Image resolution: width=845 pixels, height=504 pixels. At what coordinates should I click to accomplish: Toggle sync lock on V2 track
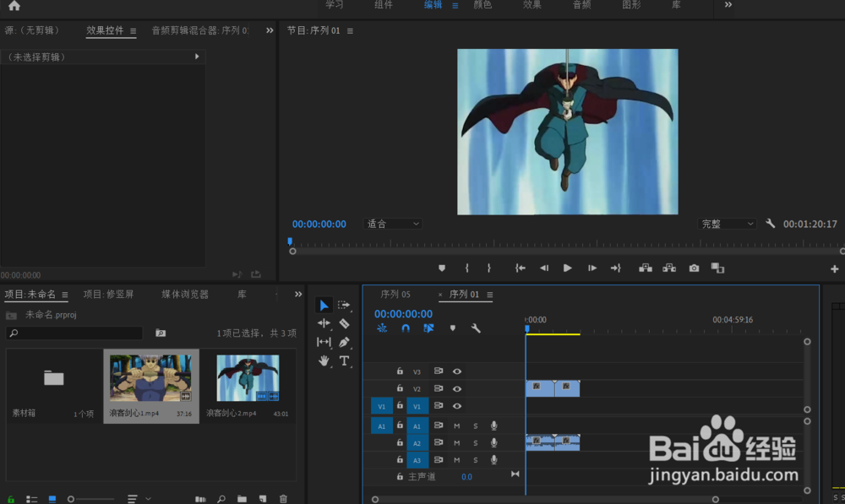pos(439,388)
